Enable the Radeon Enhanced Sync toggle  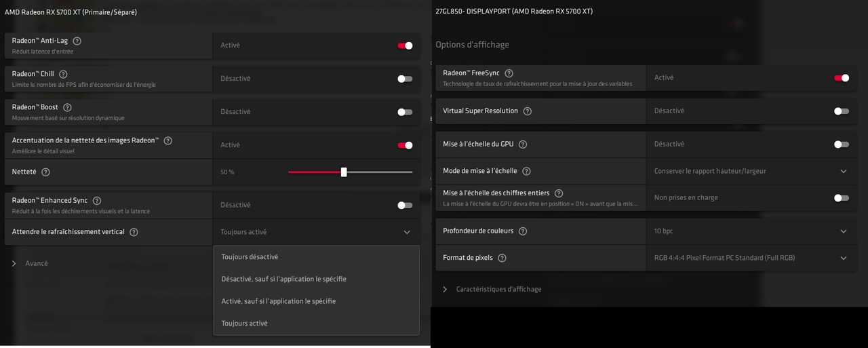[405, 205]
